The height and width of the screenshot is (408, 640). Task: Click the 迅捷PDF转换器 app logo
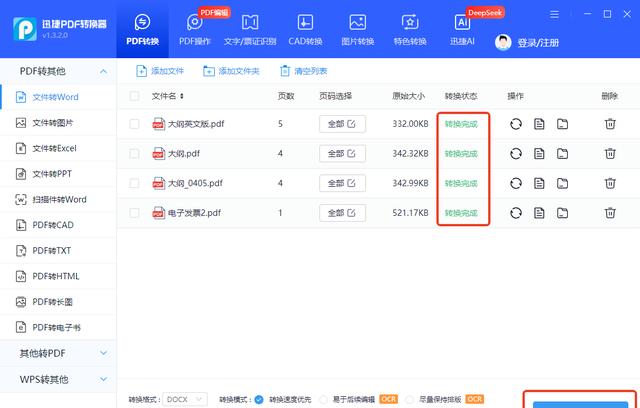(x=25, y=29)
